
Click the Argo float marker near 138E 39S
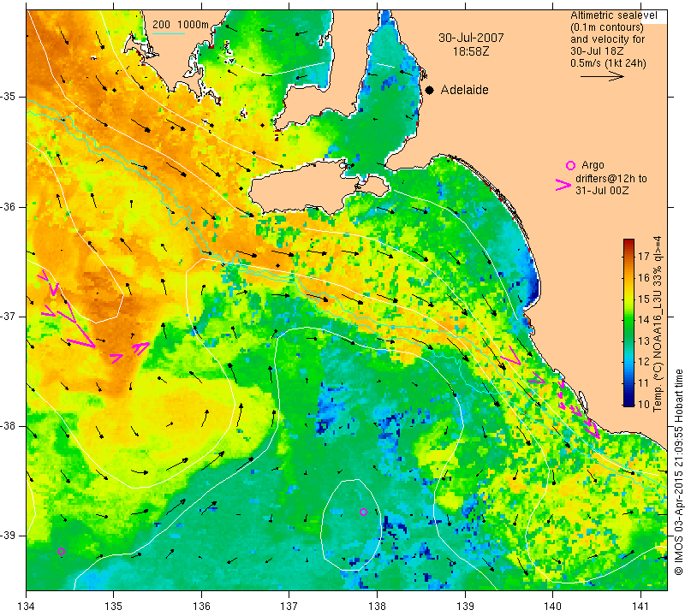pos(363,512)
